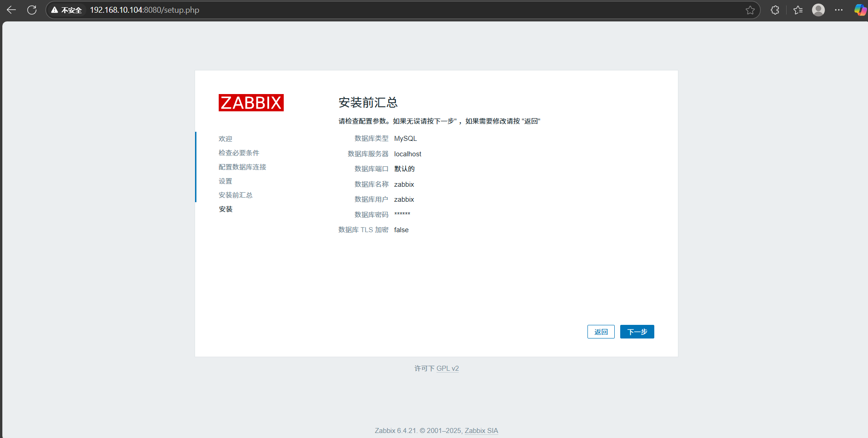Open the favorites list icon

point(798,10)
